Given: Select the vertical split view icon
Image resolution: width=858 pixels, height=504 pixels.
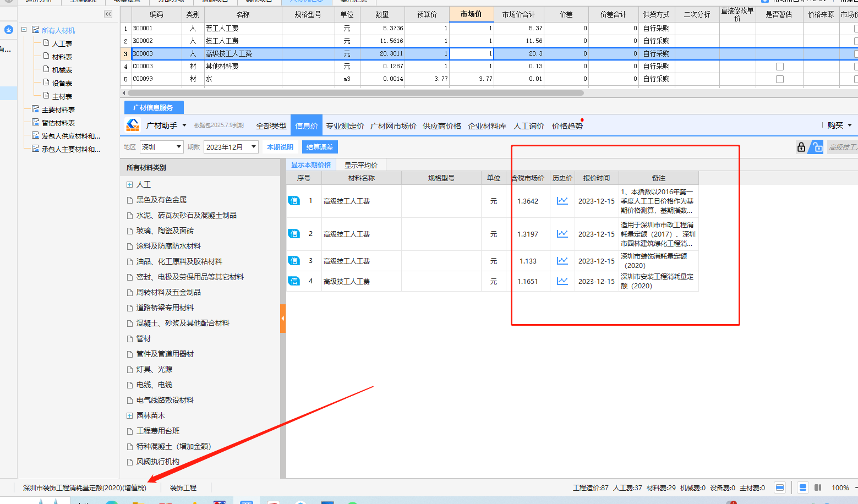Looking at the screenshot, I should pyautogui.click(x=818, y=487).
